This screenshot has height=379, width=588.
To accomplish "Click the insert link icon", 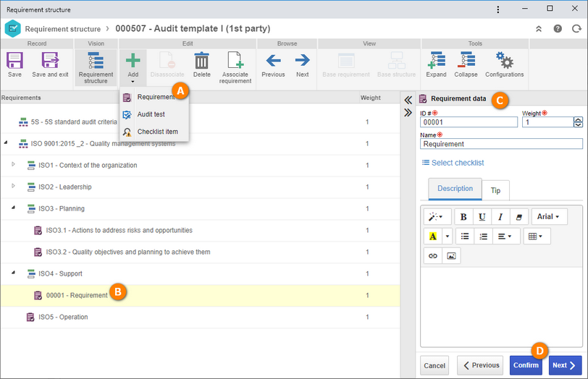I will (x=433, y=256).
